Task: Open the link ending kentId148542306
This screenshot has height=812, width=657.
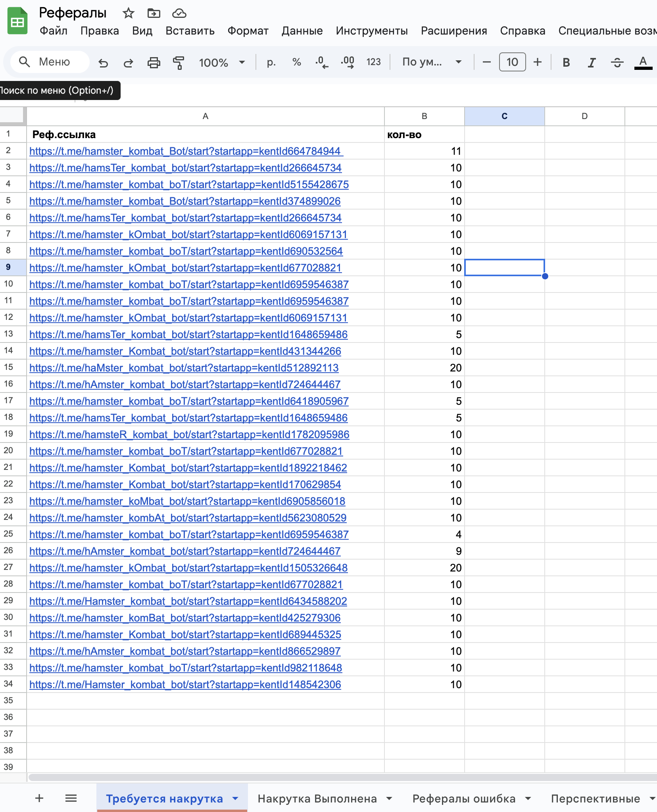Action: (185, 685)
